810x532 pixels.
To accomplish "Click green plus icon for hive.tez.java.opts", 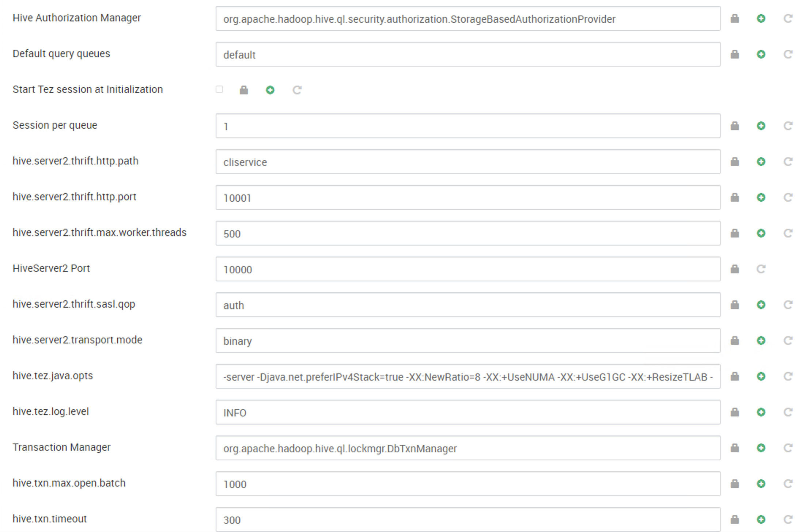I will (761, 377).
